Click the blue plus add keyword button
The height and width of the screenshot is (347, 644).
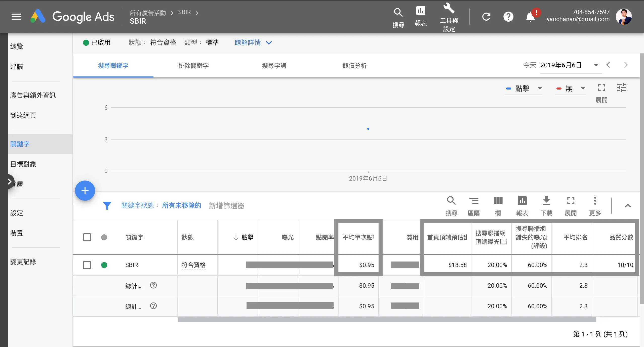click(x=85, y=191)
